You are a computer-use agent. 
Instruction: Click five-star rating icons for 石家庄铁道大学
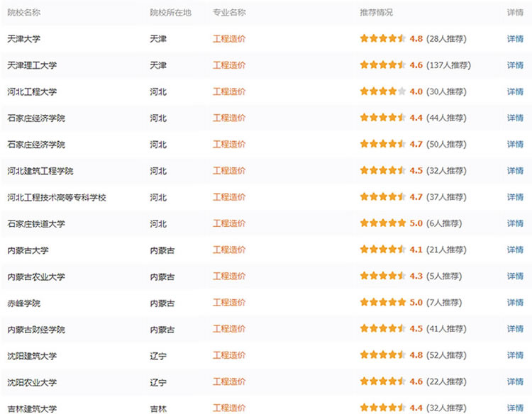coord(383,223)
